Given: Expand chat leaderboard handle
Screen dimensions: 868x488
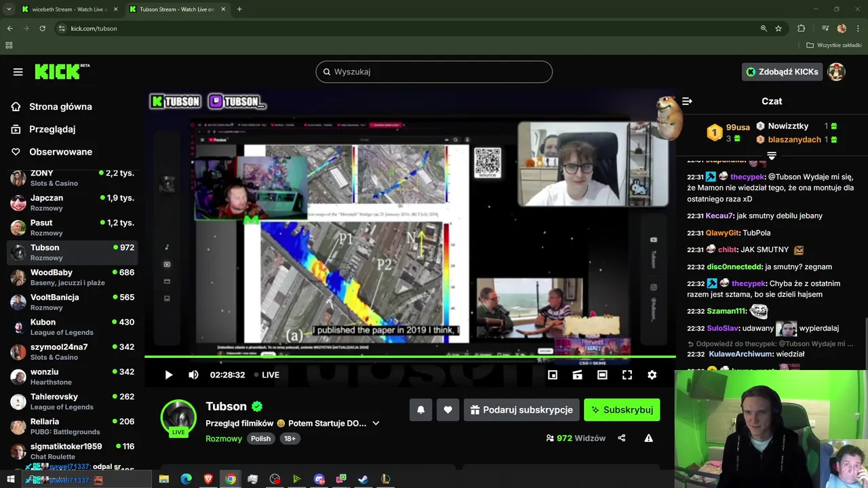Looking at the screenshot, I should [x=772, y=156].
